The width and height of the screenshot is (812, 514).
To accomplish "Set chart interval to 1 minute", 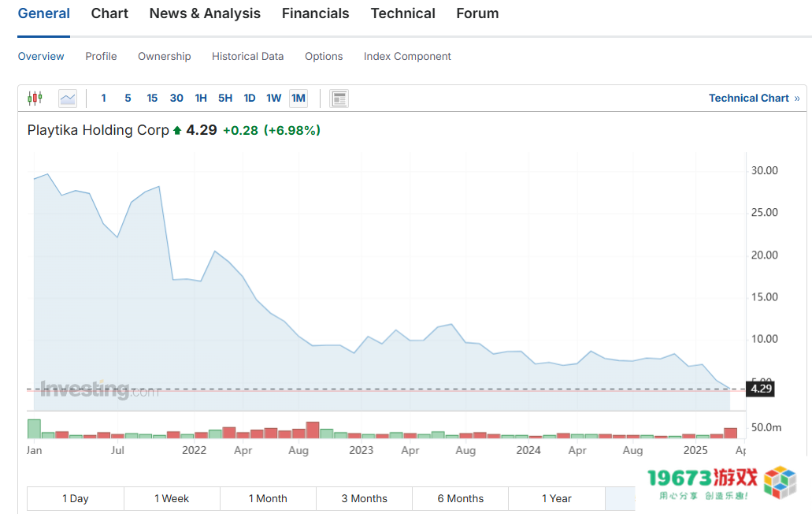I will click(104, 98).
